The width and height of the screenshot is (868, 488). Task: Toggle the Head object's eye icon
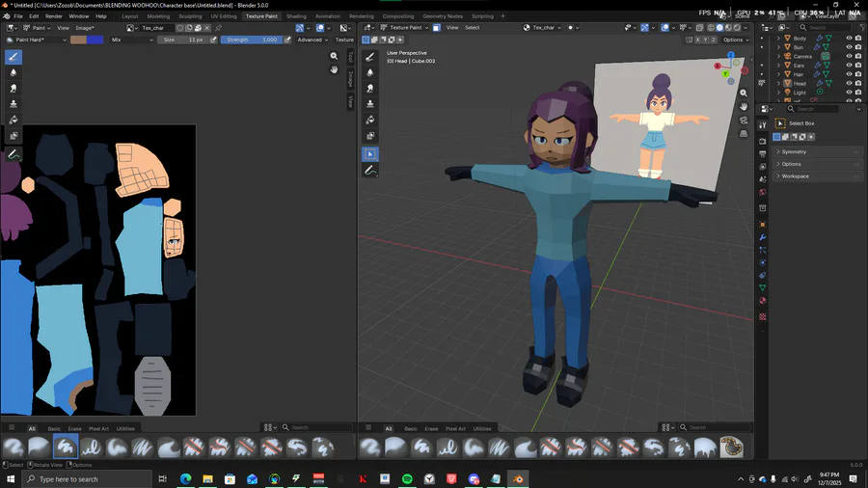tap(849, 83)
